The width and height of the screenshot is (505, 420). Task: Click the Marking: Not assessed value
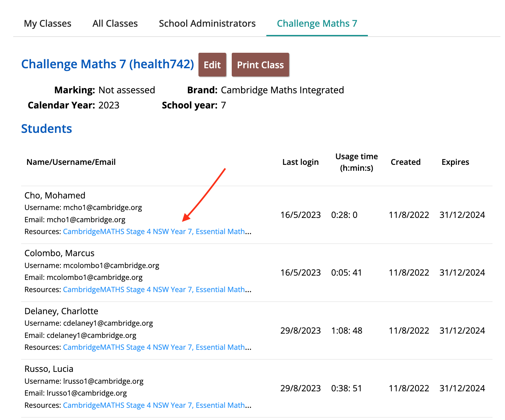click(x=127, y=90)
